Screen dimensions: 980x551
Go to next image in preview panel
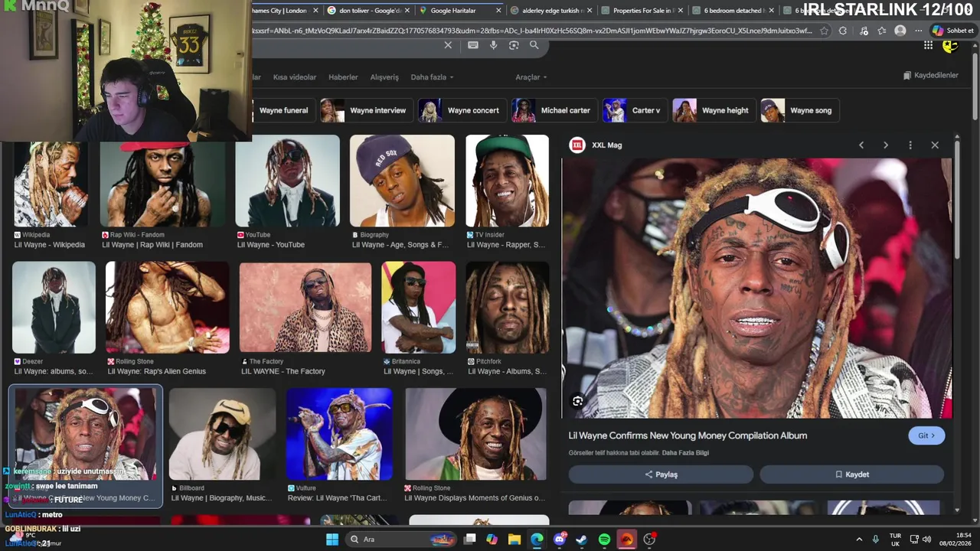coord(886,145)
